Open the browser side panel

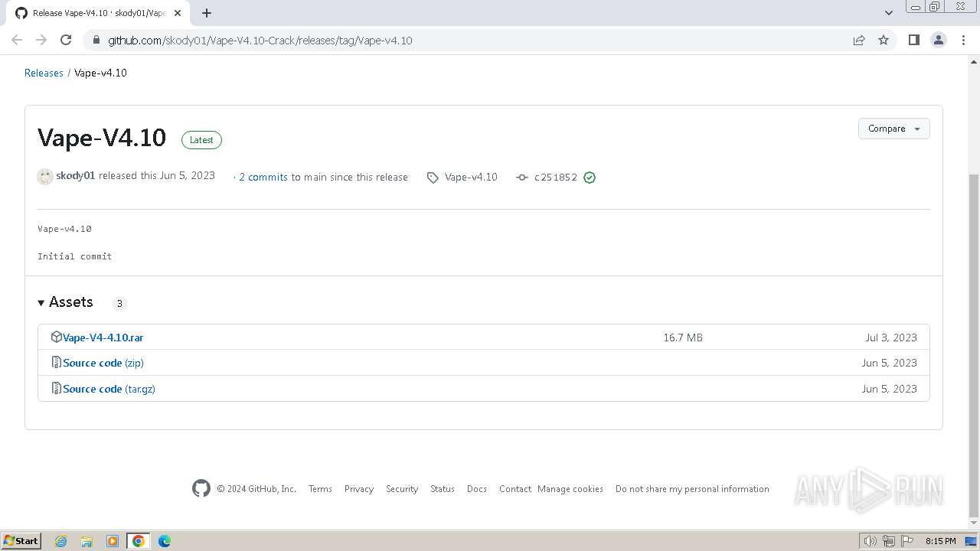[x=913, y=40]
